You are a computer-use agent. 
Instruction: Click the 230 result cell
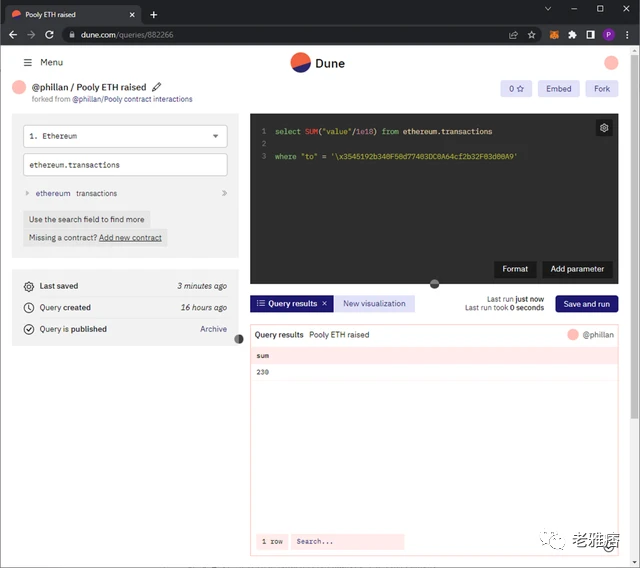434,372
